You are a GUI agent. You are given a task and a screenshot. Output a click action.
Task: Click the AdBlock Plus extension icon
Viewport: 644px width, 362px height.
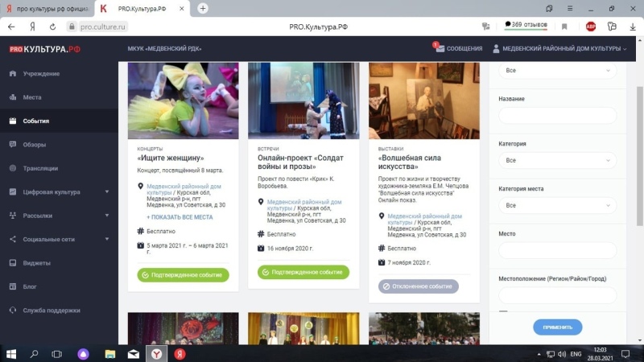[591, 26]
